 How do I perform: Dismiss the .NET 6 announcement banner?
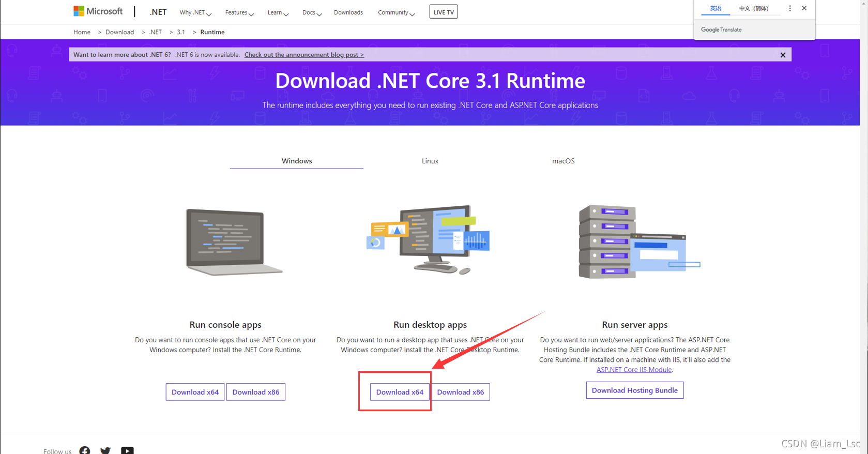783,55
